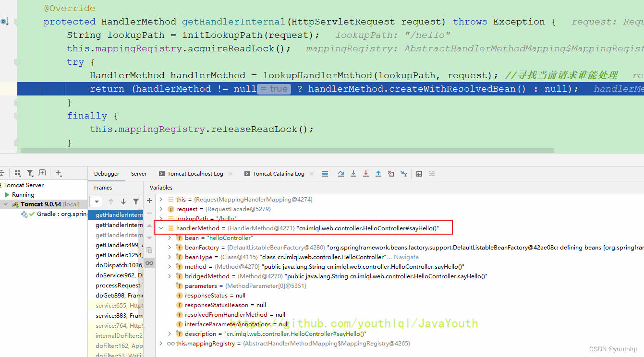
Task: Open the thread selector dropdown in Frames
Action: pos(96,202)
